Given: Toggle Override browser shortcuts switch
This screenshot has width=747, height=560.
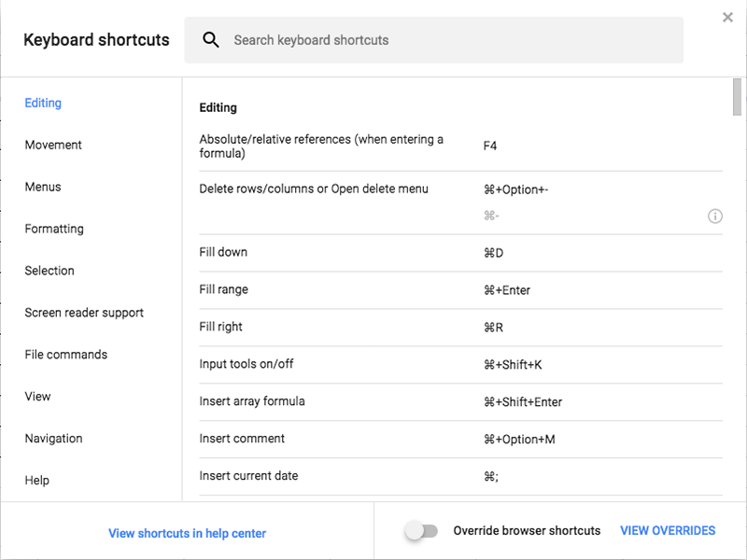Looking at the screenshot, I should [x=422, y=530].
